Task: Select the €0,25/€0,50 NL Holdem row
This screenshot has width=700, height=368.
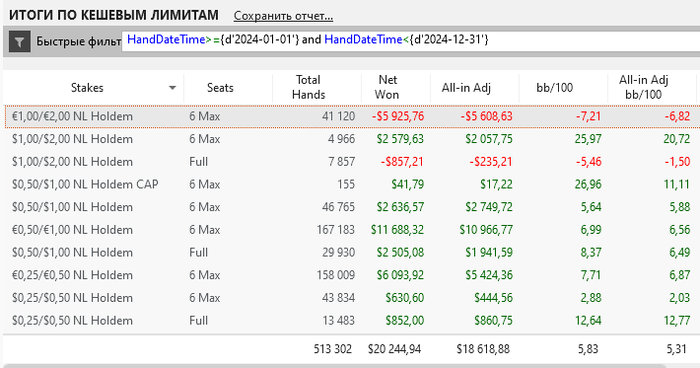Action: pyautogui.click(x=350, y=275)
